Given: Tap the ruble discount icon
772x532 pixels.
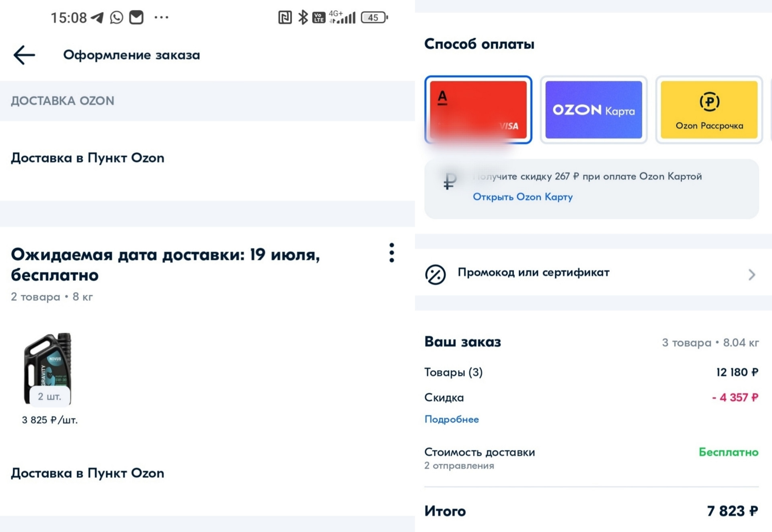Looking at the screenshot, I should (450, 181).
